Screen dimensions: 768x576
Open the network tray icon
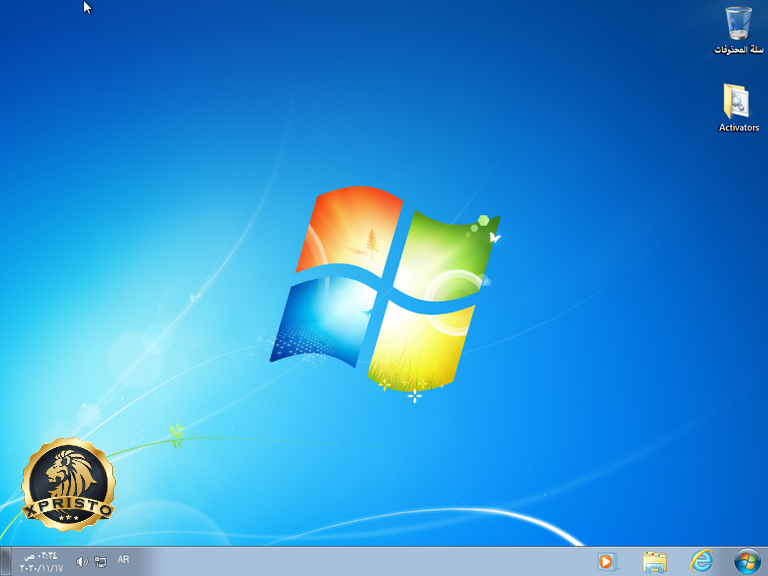click(x=100, y=561)
